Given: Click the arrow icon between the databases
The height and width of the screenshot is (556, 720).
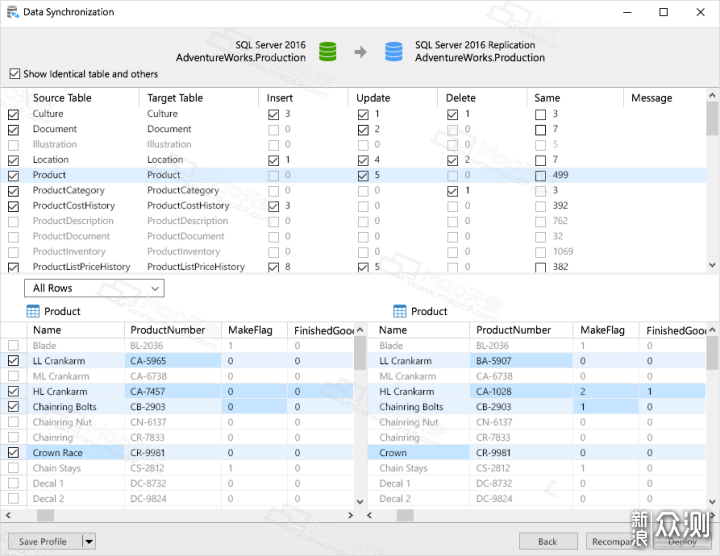Looking at the screenshot, I should (x=360, y=52).
